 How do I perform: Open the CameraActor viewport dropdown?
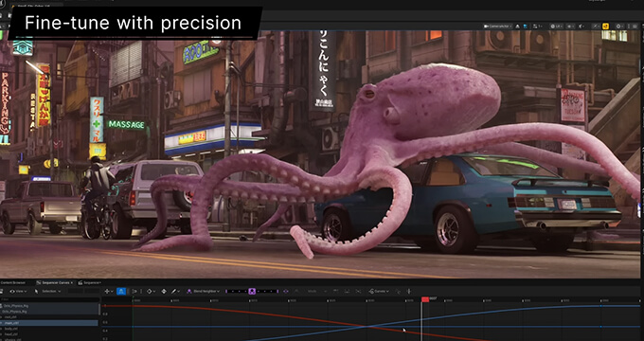tap(498, 27)
